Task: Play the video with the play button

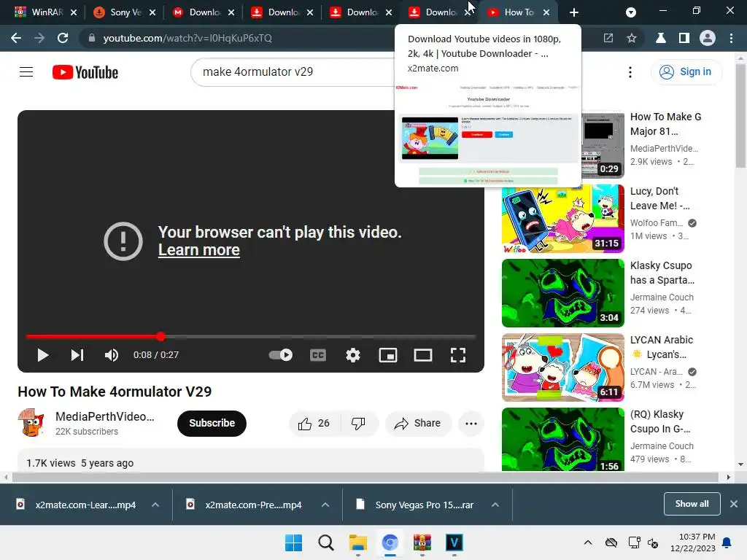Action: [x=43, y=355]
